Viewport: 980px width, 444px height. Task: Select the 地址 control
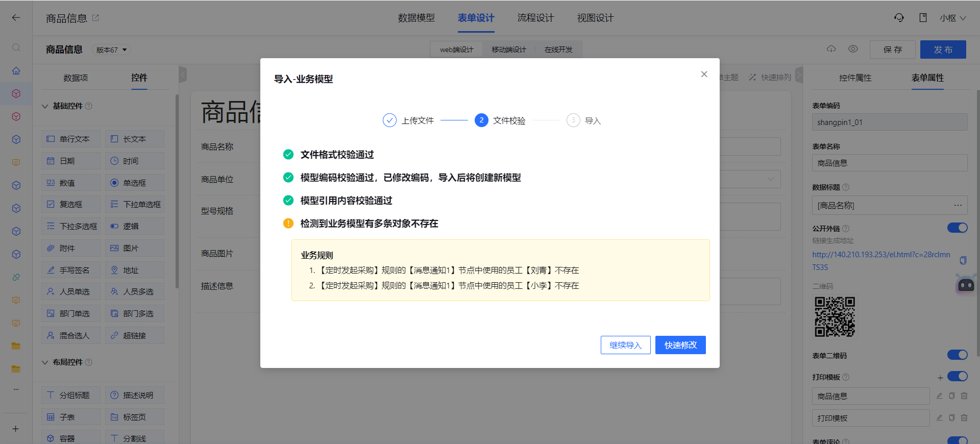[x=135, y=270]
